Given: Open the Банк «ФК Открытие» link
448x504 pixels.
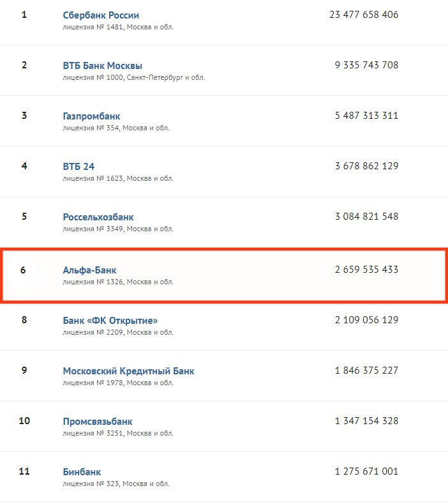Looking at the screenshot, I should [110, 321].
